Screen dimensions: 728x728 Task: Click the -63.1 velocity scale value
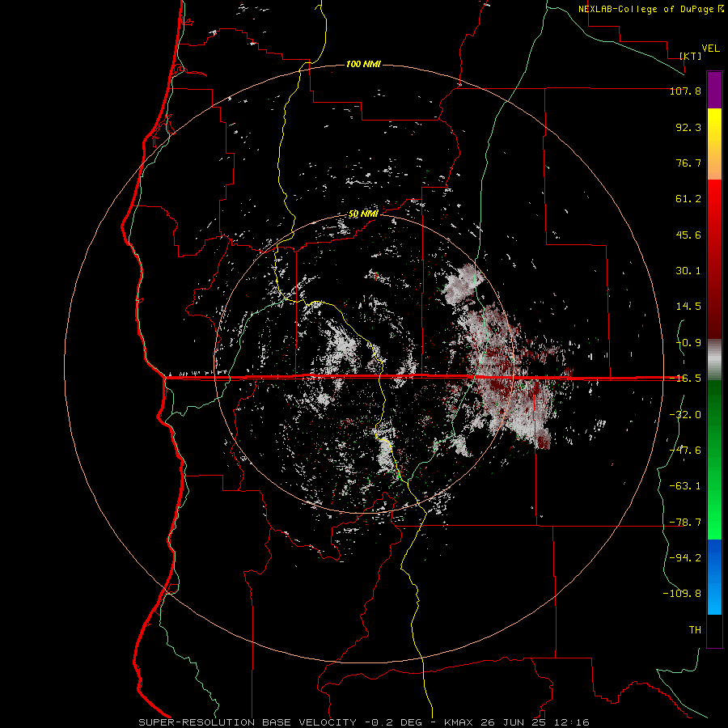tap(685, 486)
